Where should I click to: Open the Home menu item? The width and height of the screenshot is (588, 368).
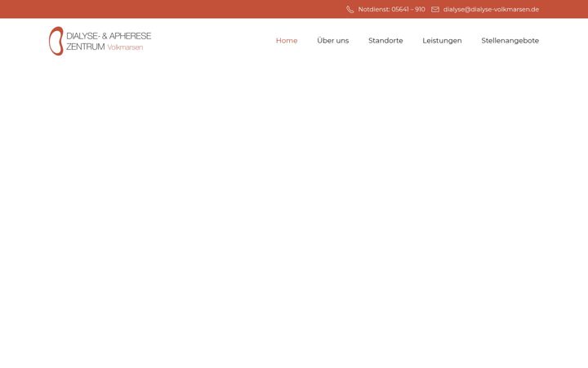click(x=287, y=41)
